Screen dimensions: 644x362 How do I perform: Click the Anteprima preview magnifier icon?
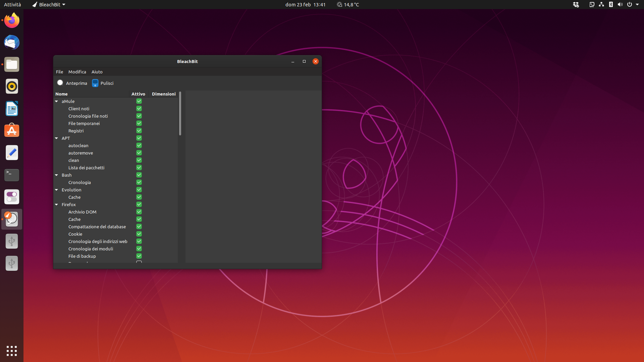(60, 83)
